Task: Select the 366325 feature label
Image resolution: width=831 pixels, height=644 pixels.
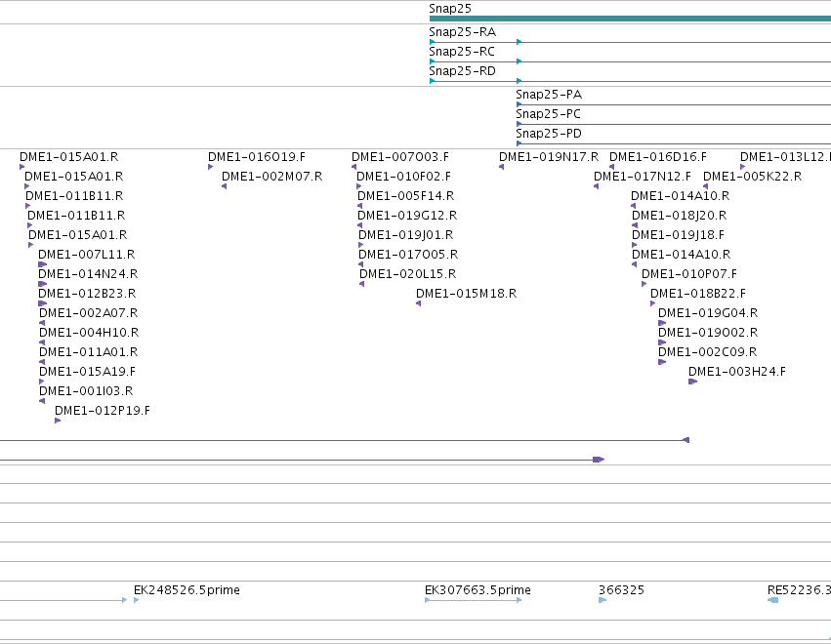Action: tap(621, 590)
